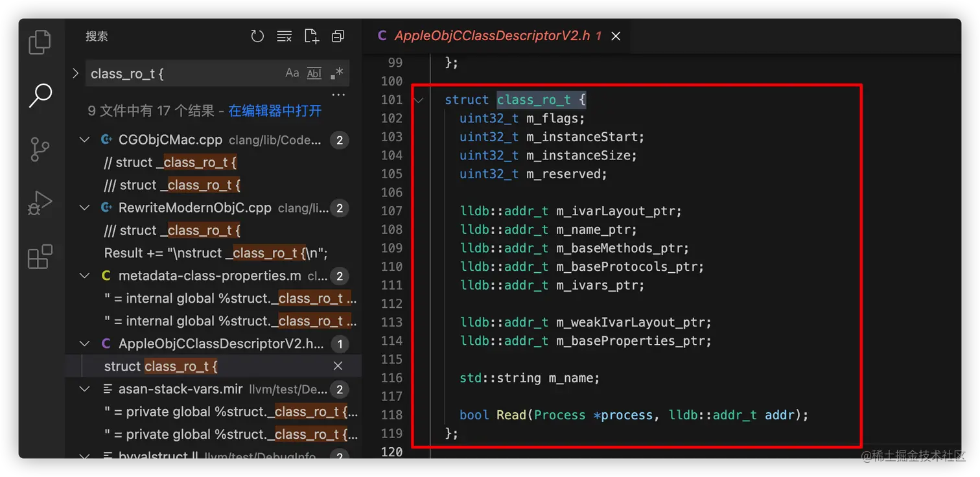The width and height of the screenshot is (980, 477).
Task: Open the Run and Debug view
Action: 40,203
